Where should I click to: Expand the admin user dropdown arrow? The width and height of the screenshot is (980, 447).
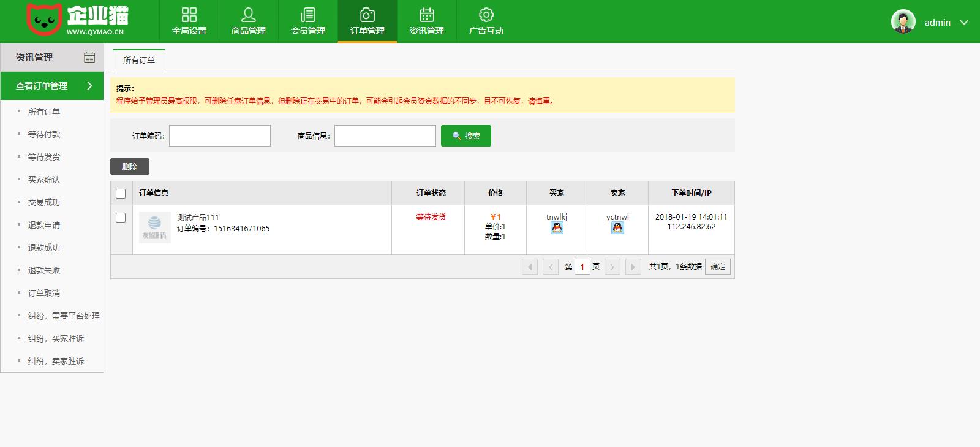pyautogui.click(x=964, y=23)
